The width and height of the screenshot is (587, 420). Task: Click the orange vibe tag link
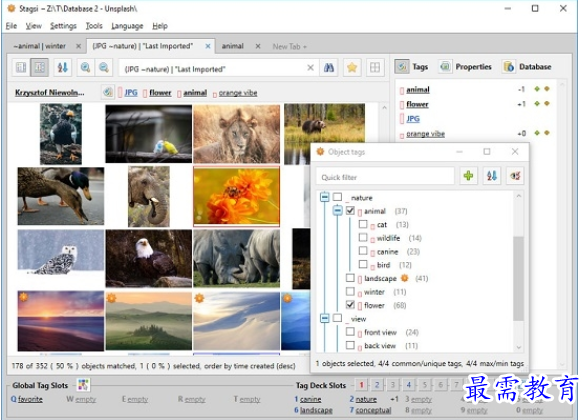[x=238, y=93]
